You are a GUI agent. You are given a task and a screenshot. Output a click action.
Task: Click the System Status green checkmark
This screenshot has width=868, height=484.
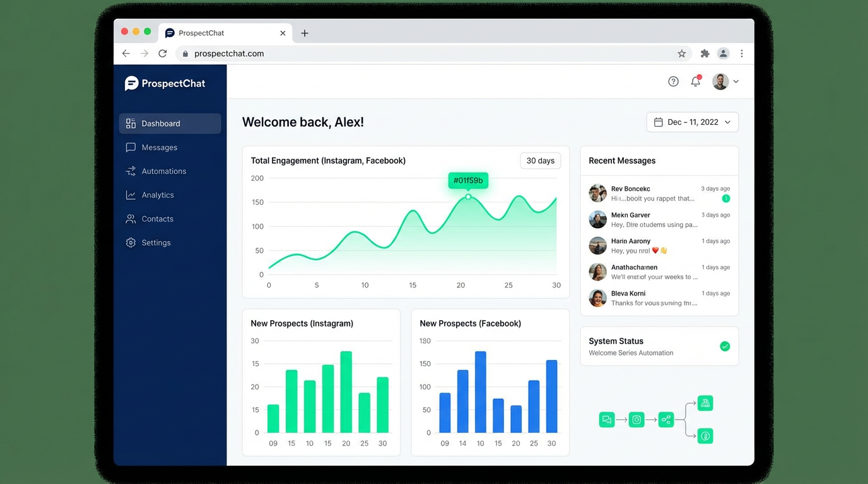(x=724, y=347)
